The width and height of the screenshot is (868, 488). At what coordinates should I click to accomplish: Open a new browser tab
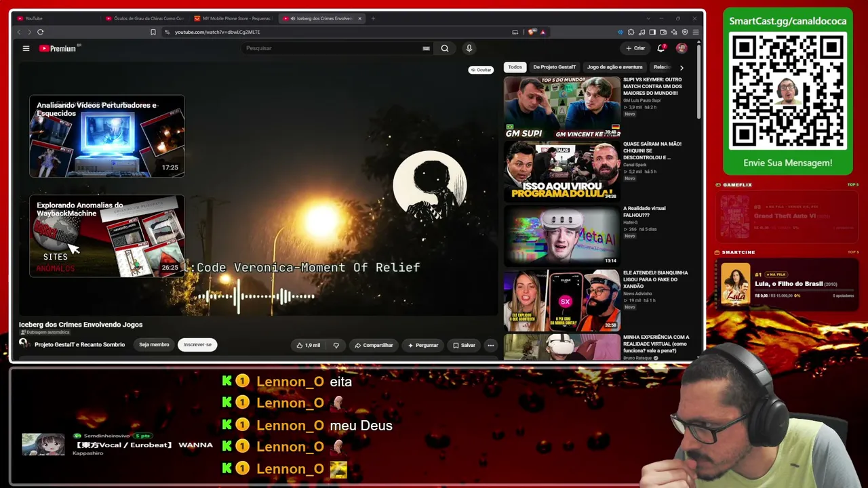(x=373, y=18)
